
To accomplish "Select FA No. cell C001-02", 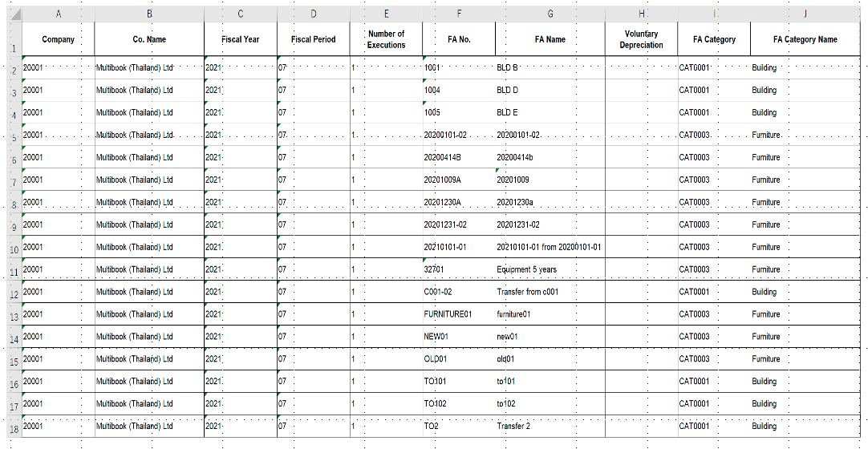I will coord(459,292).
